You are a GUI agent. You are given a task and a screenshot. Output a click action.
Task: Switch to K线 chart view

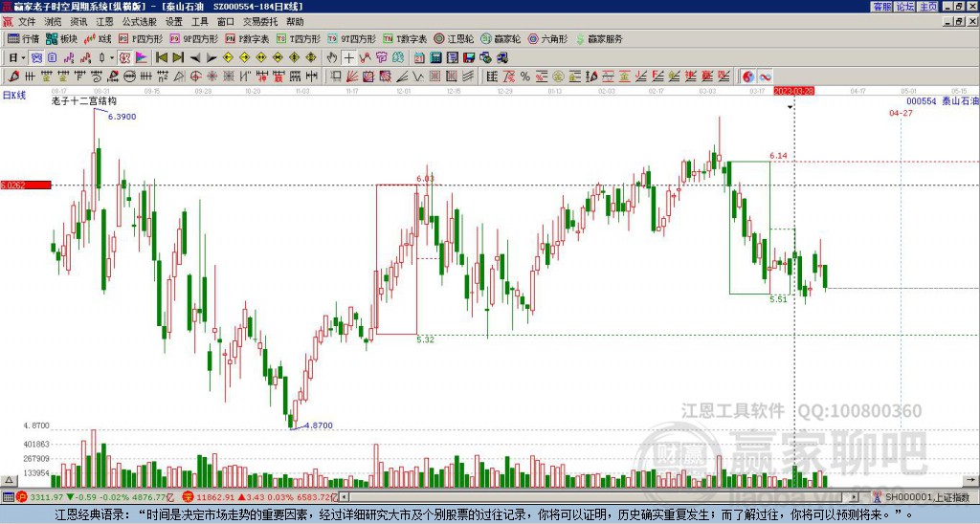pos(99,38)
